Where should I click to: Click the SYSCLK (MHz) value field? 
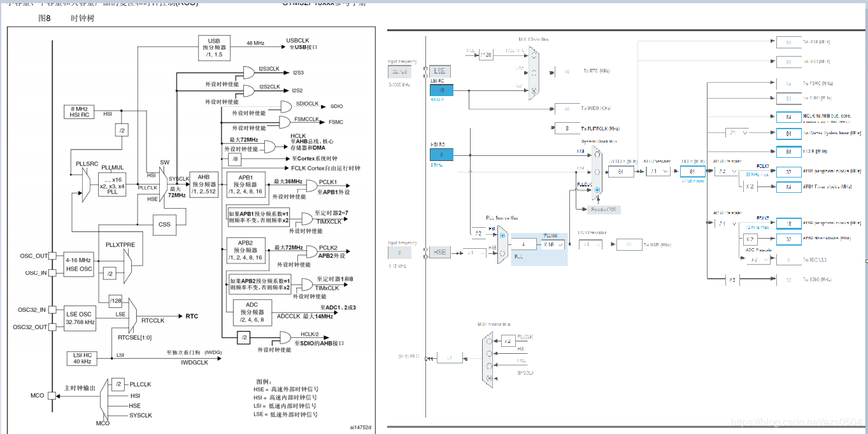point(620,172)
